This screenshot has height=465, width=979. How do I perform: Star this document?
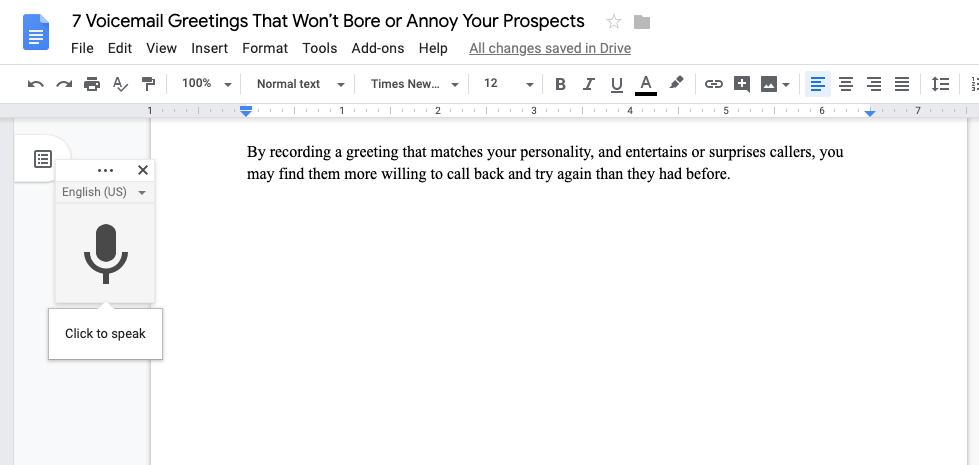[x=614, y=22]
